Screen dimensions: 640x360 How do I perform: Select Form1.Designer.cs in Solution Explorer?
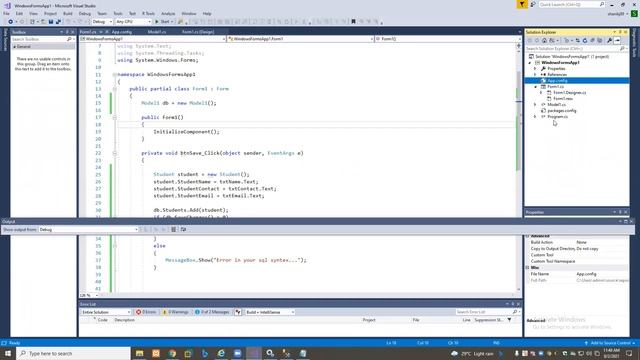point(569,93)
